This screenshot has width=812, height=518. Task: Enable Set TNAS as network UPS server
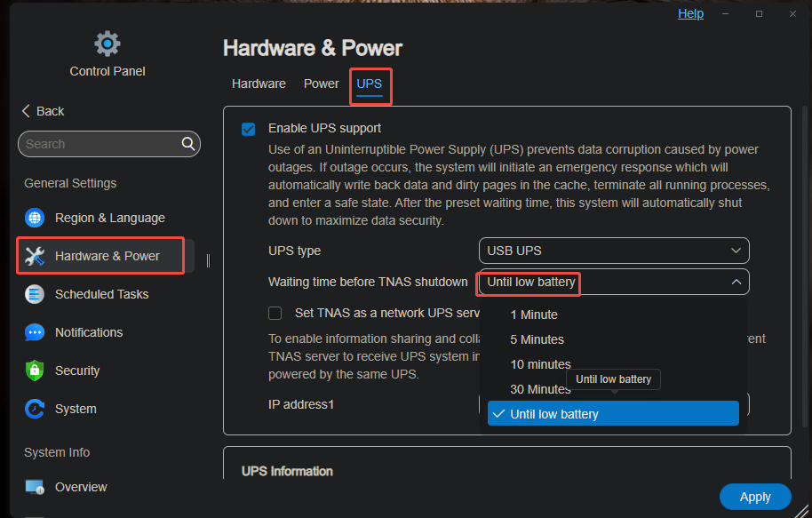click(x=275, y=313)
